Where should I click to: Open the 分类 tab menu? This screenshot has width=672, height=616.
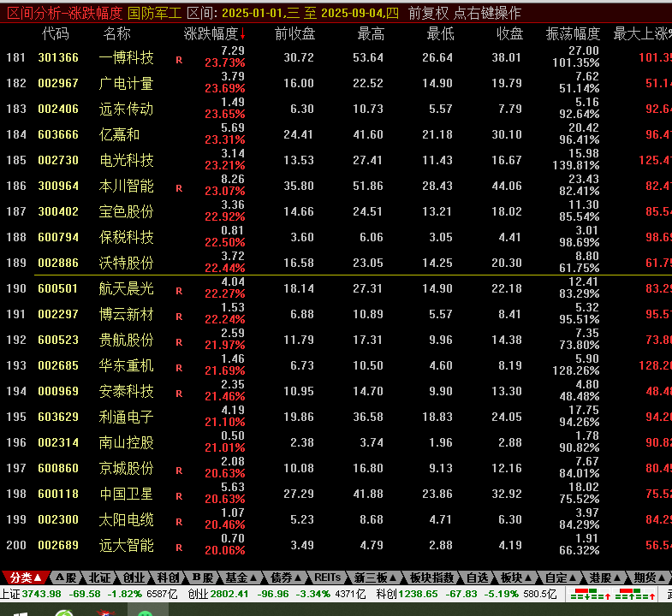(26, 577)
